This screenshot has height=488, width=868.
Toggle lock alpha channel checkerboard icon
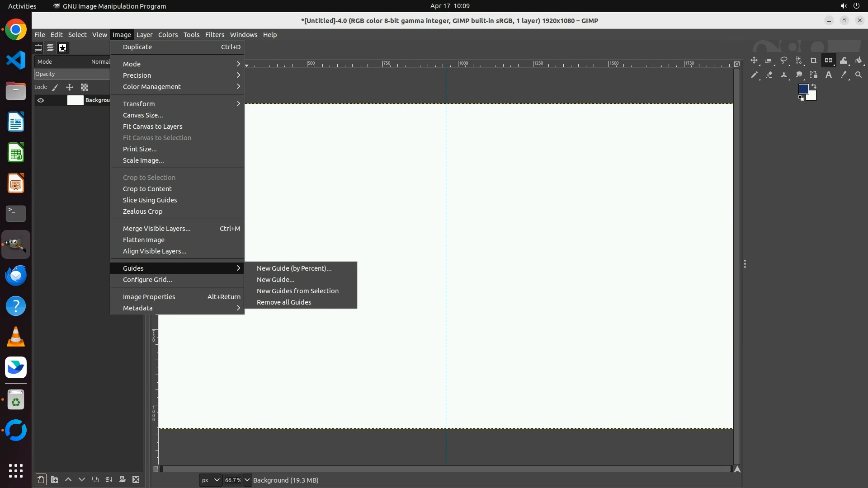pos(85,87)
